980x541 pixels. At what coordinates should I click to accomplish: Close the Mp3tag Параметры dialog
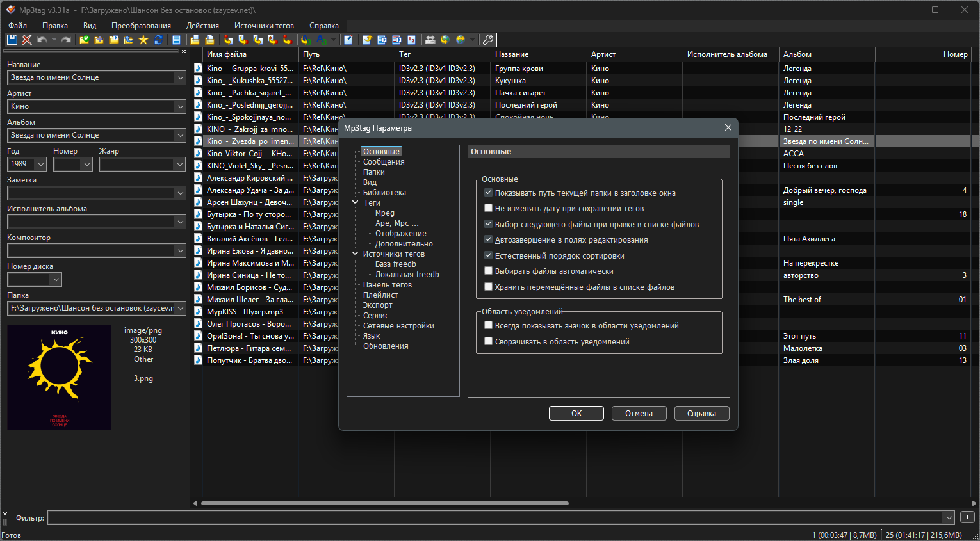click(728, 127)
